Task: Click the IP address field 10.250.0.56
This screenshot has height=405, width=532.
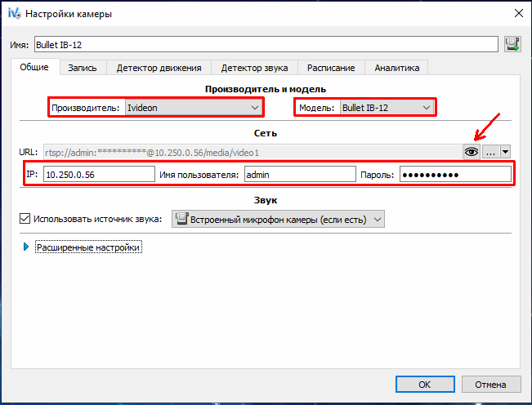Action: click(x=99, y=174)
